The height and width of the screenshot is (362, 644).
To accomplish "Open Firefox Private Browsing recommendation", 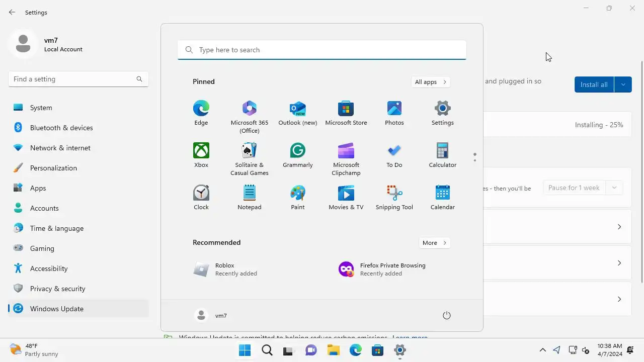I will click(394, 269).
